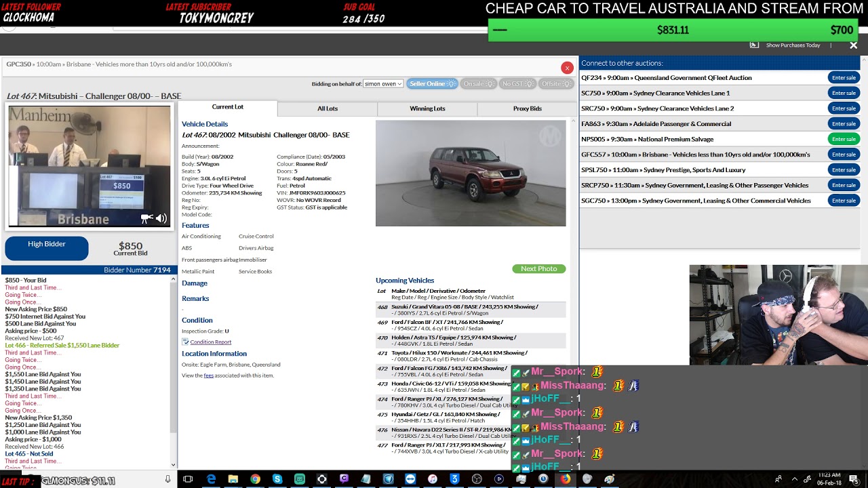The image size is (868, 488).
Task: Click the microphone icon in taskbar search
Action: [167, 479]
